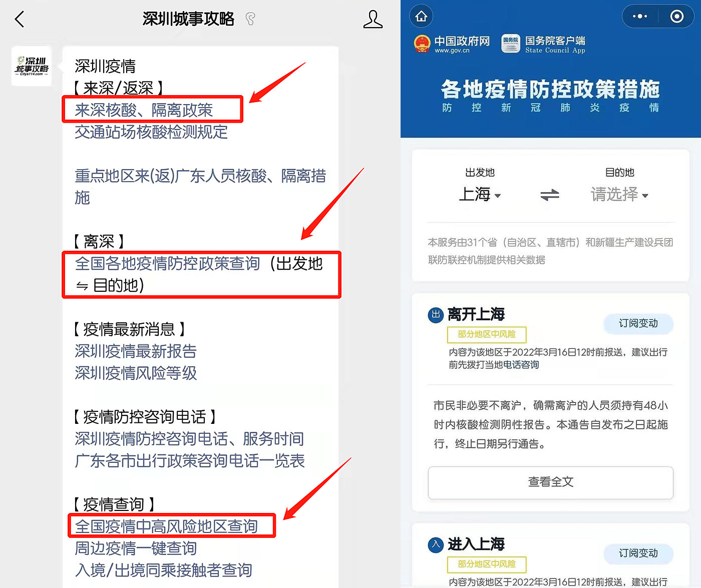Open the three-dots more menu
Viewport: 701px width, 588px height.
(x=640, y=16)
